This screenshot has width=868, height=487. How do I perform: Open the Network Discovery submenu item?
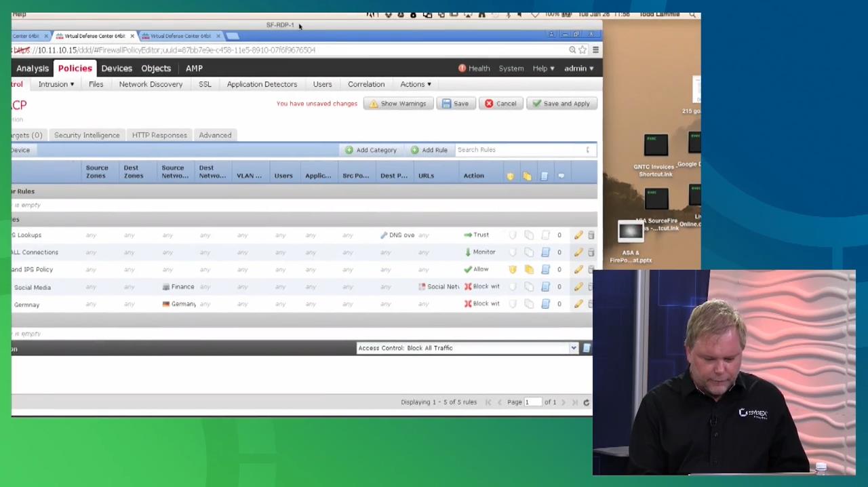151,84
